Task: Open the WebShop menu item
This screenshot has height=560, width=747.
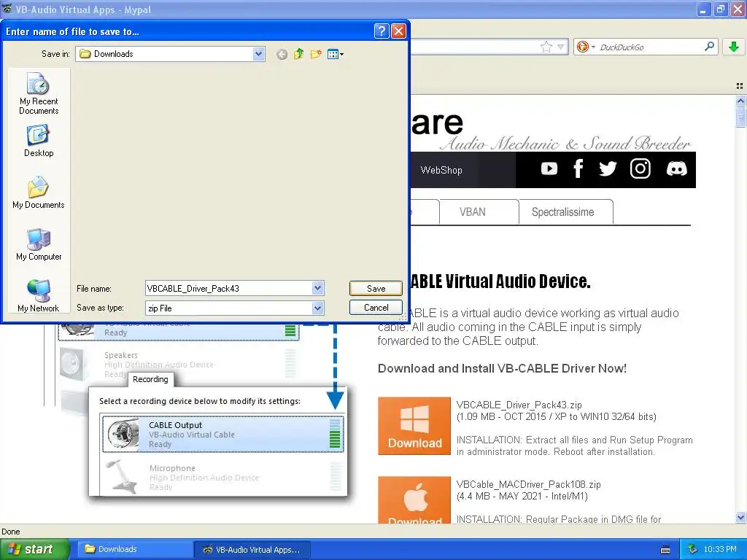Action: (441, 170)
